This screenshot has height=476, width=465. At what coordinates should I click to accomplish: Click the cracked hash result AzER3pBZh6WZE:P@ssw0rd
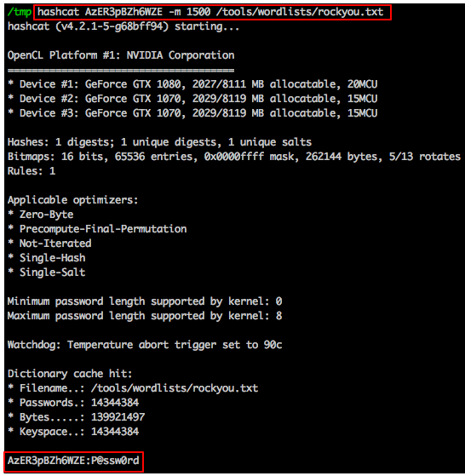(73, 461)
